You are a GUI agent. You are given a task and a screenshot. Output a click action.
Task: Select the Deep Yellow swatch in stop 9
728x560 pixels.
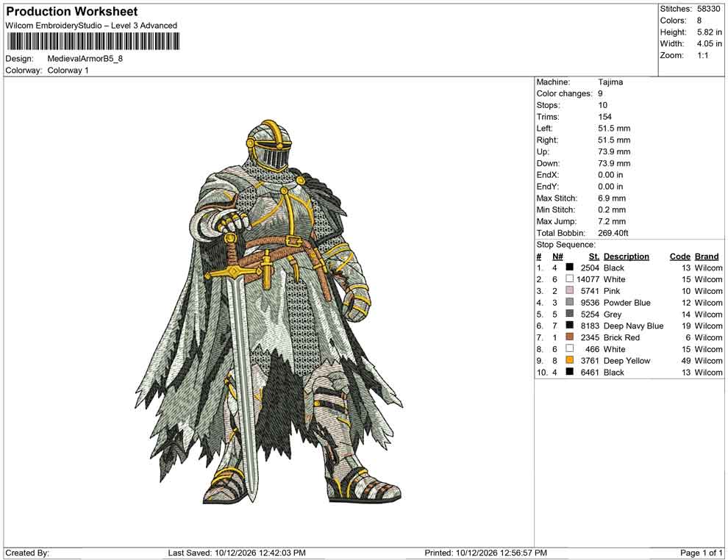569,360
